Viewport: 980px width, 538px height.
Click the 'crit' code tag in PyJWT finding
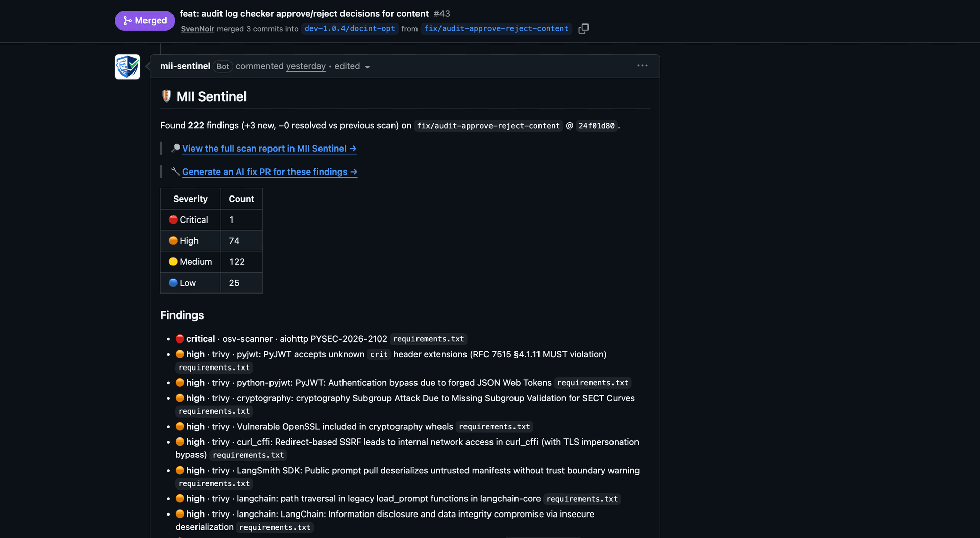click(379, 354)
